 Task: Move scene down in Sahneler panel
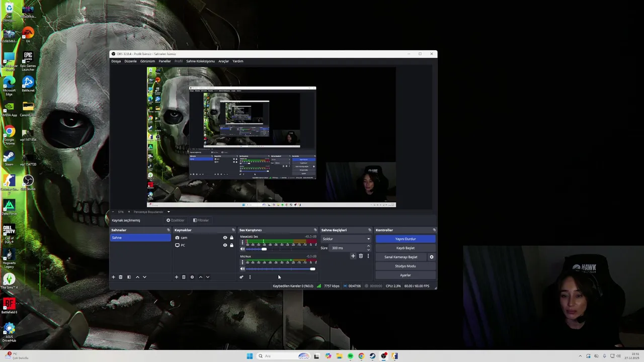pyautogui.click(x=144, y=277)
